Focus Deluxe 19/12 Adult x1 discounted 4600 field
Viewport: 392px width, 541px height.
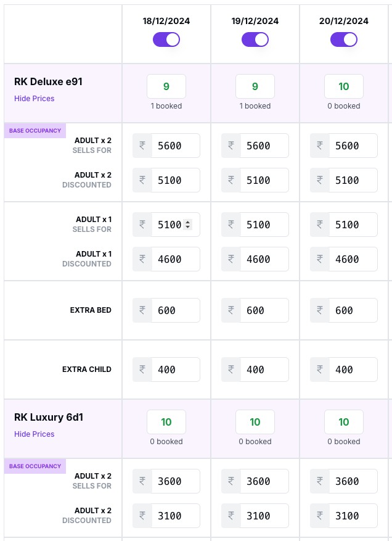264,259
